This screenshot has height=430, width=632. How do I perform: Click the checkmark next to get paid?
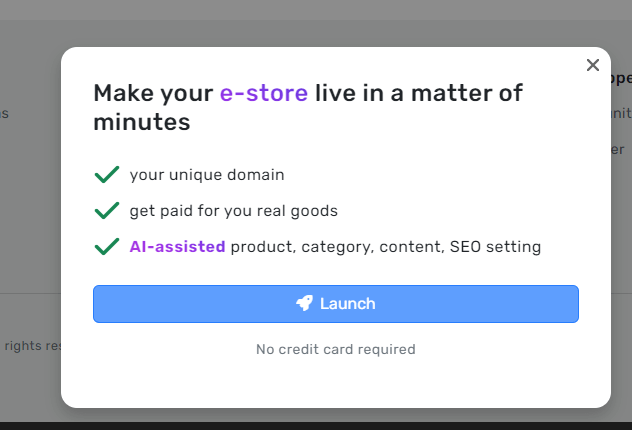point(107,210)
